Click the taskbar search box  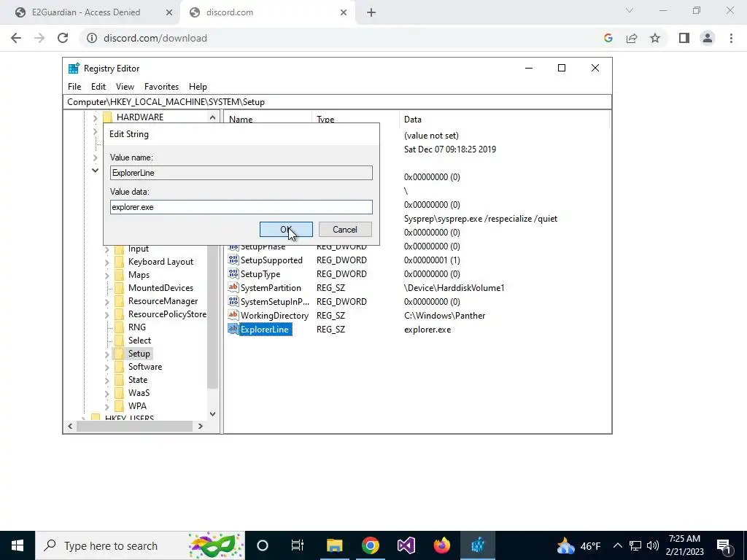click(140, 545)
